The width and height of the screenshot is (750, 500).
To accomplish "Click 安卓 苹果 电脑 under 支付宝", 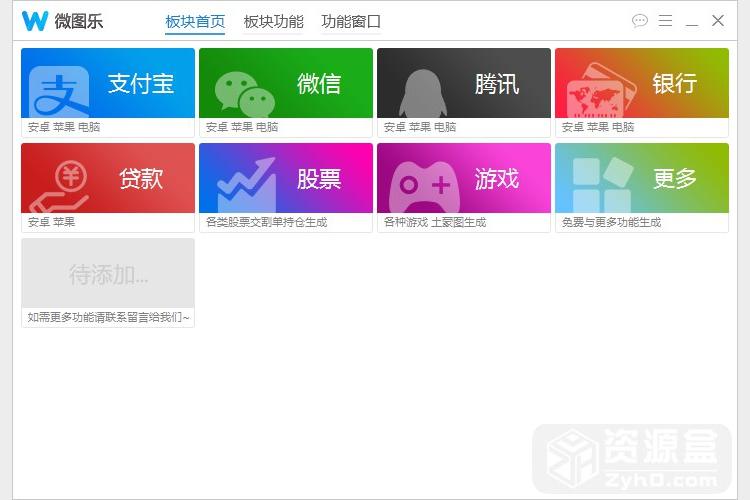I will 64,127.
